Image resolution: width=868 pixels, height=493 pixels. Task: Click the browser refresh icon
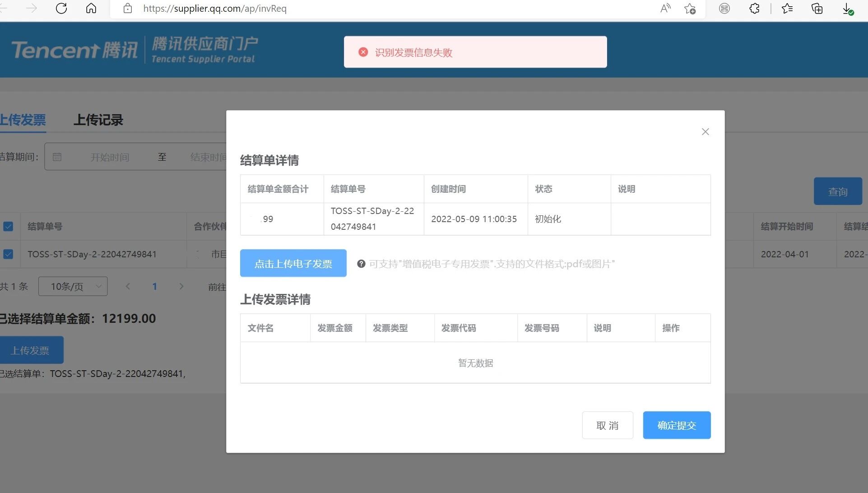(x=61, y=8)
